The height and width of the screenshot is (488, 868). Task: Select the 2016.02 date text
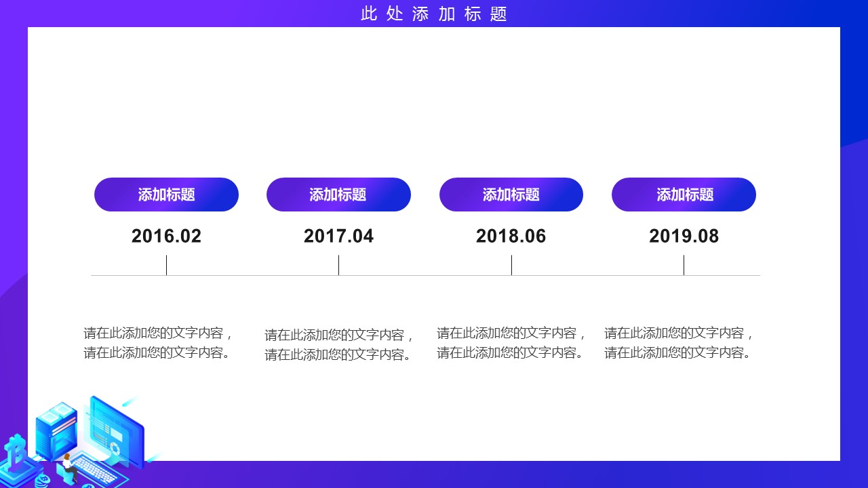[166, 236]
